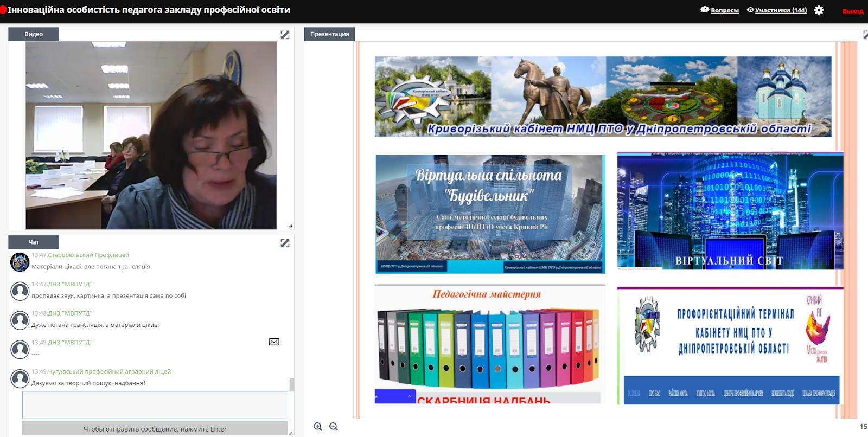This screenshot has width=868, height=437.
Task: Open the Вопросы link
Action: pos(725,10)
